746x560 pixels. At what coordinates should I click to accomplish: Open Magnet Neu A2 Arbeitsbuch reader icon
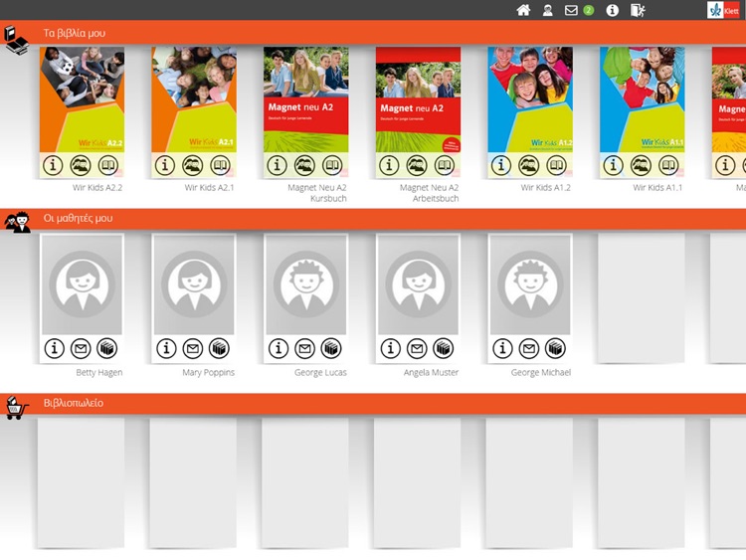[x=445, y=165]
